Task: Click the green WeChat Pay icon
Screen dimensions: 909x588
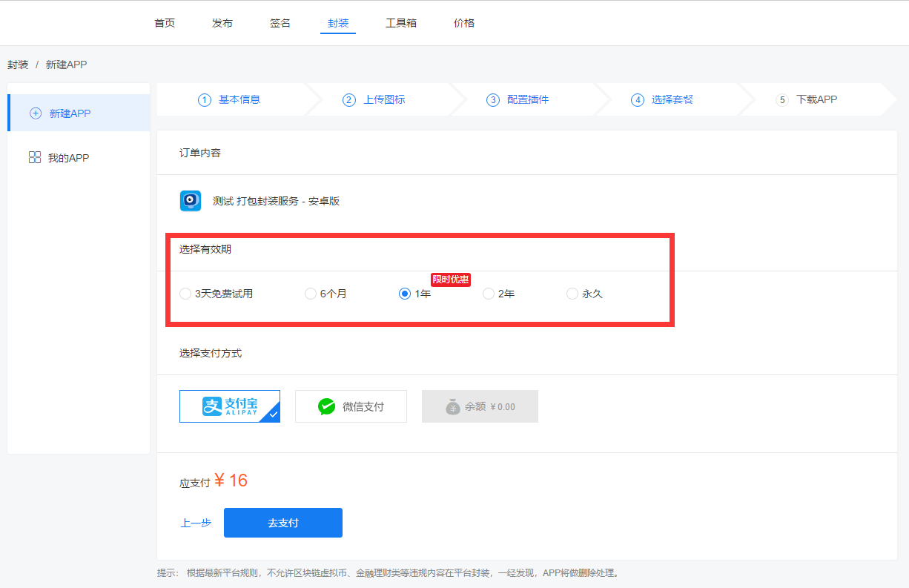Action: tap(326, 406)
